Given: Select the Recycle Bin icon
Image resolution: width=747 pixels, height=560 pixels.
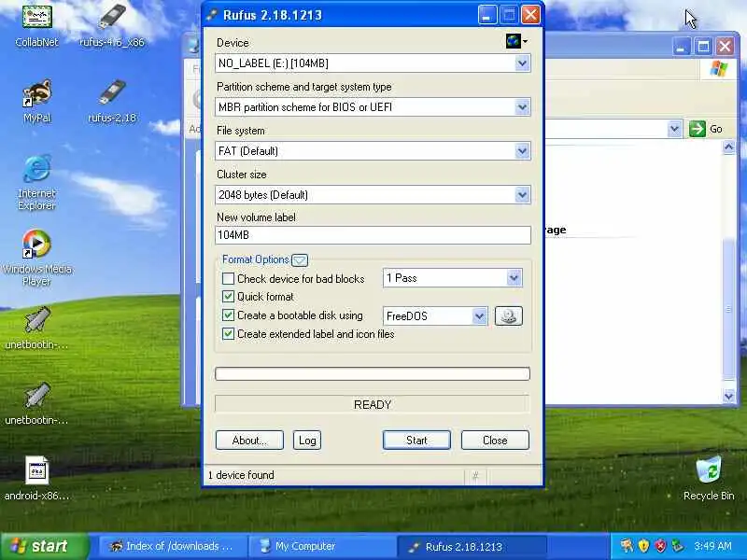Looking at the screenshot, I should click(x=709, y=479).
